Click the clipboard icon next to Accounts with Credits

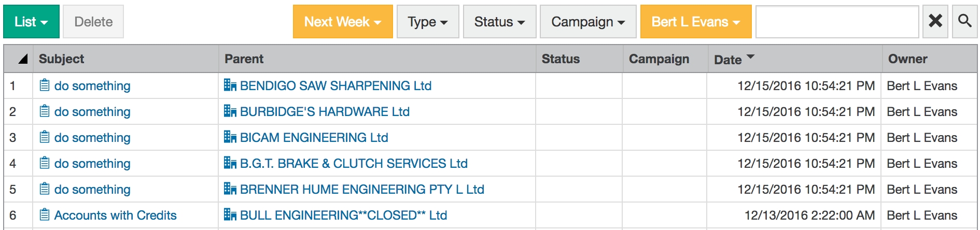click(x=45, y=215)
